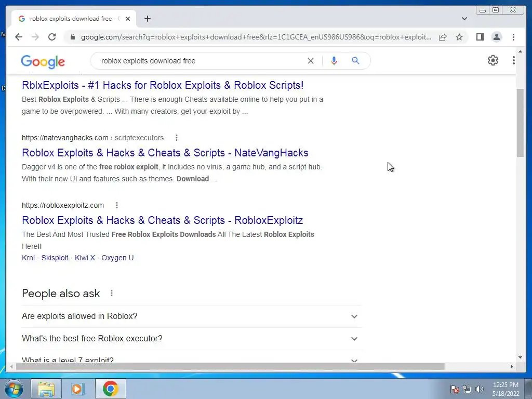
Task: Open the NateVangHacks result link
Action: pyautogui.click(x=165, y=153)
